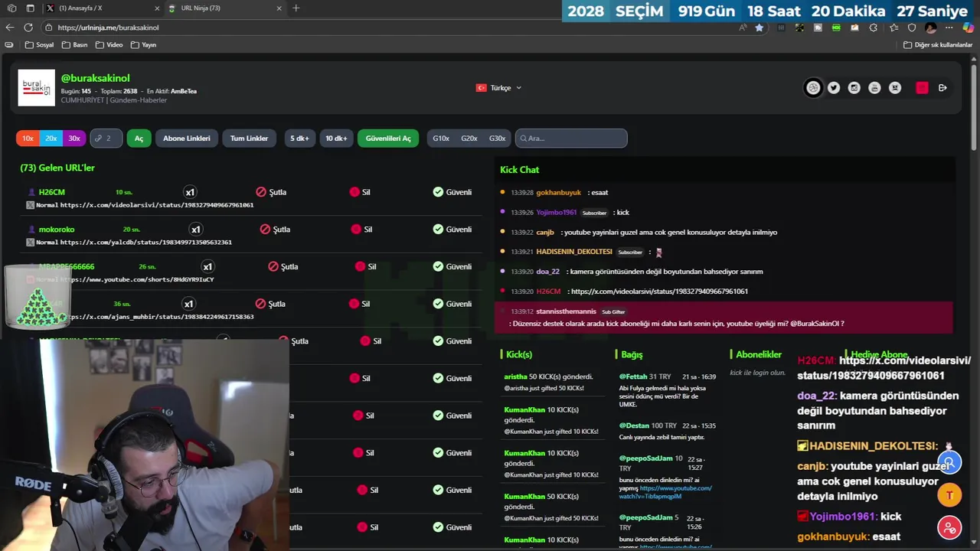Mark mokoroko's link as Güvenli
This screenshot has height=551, width=980.
tap(452, 230)
